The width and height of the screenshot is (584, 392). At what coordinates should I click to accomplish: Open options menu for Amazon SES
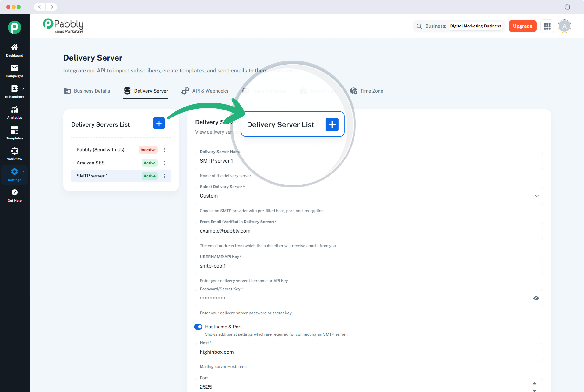[164, 163]
